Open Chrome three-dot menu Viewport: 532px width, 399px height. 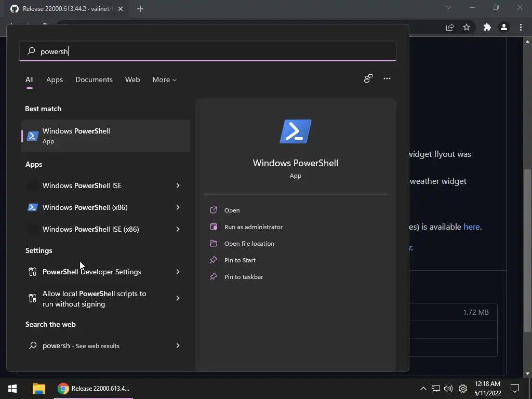521,28
